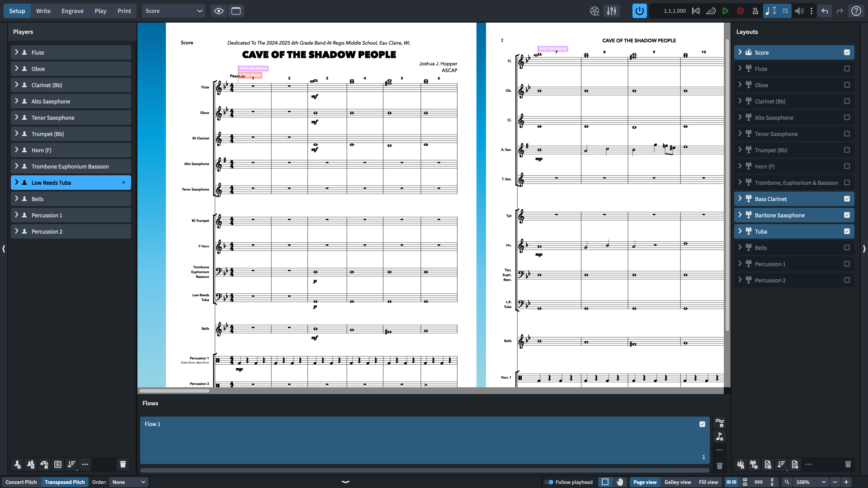This screenshot has width=868, height=488.
Task: Enable the Flute layout checkbox
Action: (x=847, y=69)
